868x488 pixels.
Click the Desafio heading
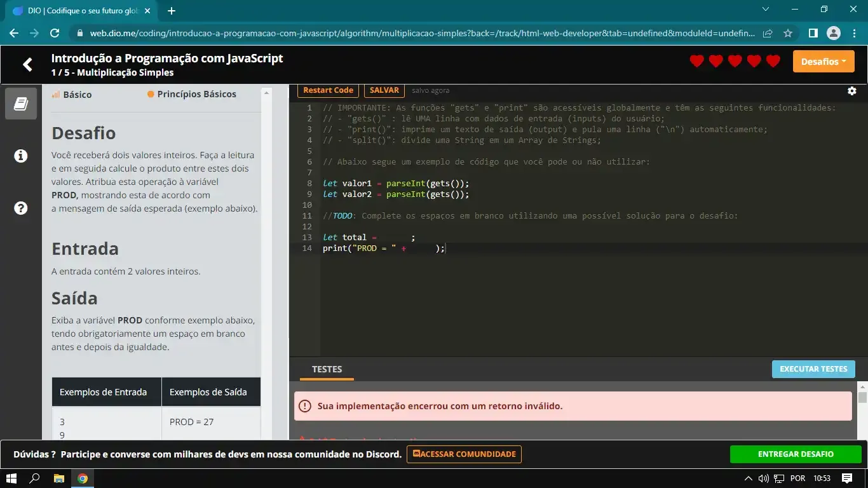(83, 133)
